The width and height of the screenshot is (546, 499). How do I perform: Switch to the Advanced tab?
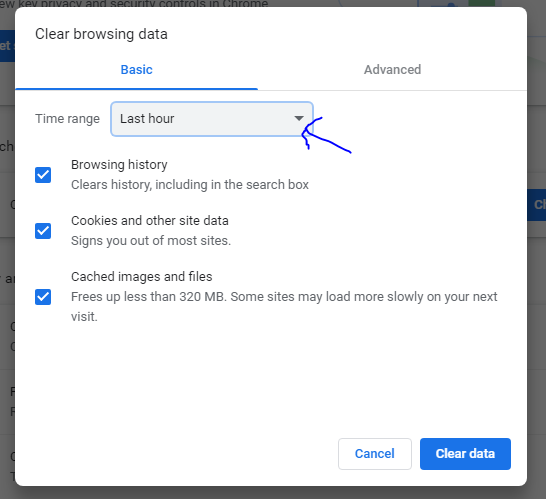point(392,70)
